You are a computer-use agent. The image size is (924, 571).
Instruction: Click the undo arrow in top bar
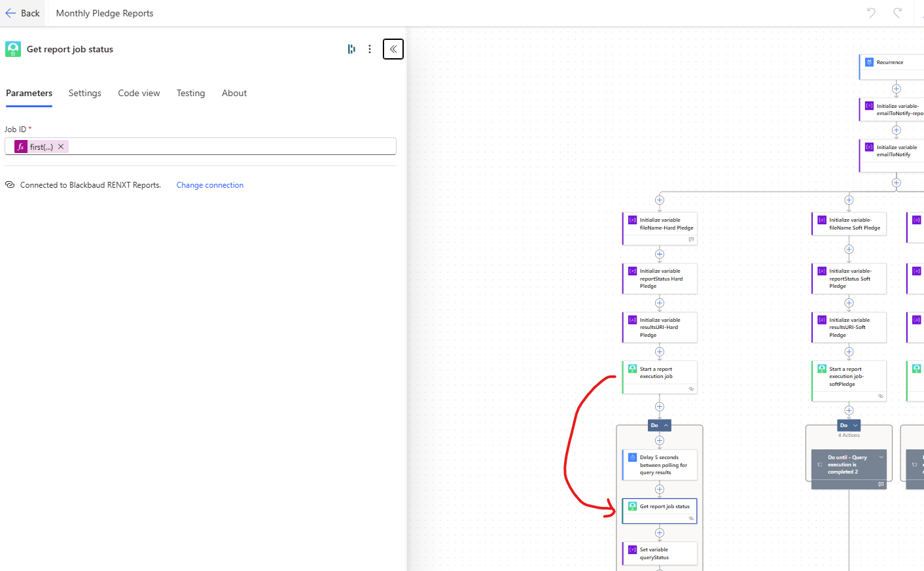click(871, 12)
